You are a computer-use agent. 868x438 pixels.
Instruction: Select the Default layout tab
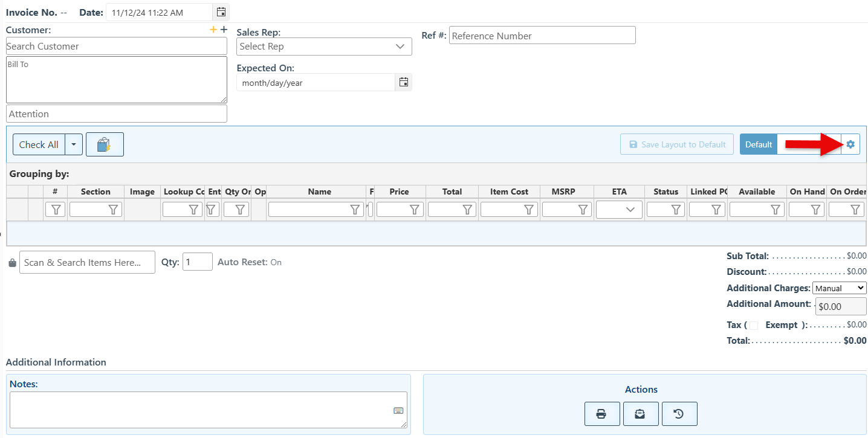(758, 144)
